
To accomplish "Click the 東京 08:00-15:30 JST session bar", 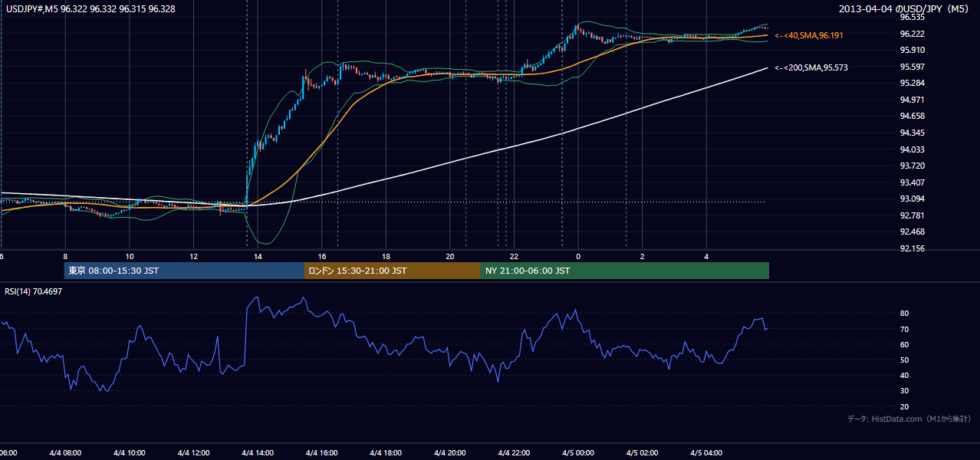I will (184, 271).
